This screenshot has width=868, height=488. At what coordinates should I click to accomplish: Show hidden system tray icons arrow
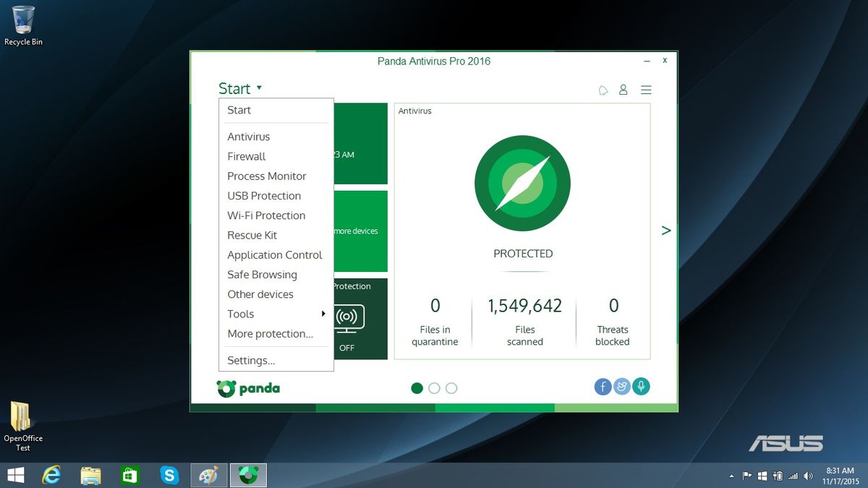pyautogui.click(x=731, y=476)
